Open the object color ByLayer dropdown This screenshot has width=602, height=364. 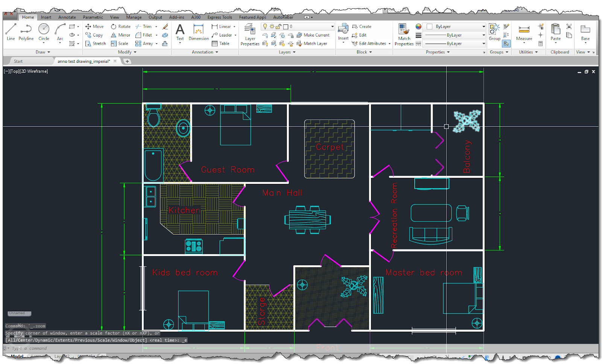click(483, 26)
